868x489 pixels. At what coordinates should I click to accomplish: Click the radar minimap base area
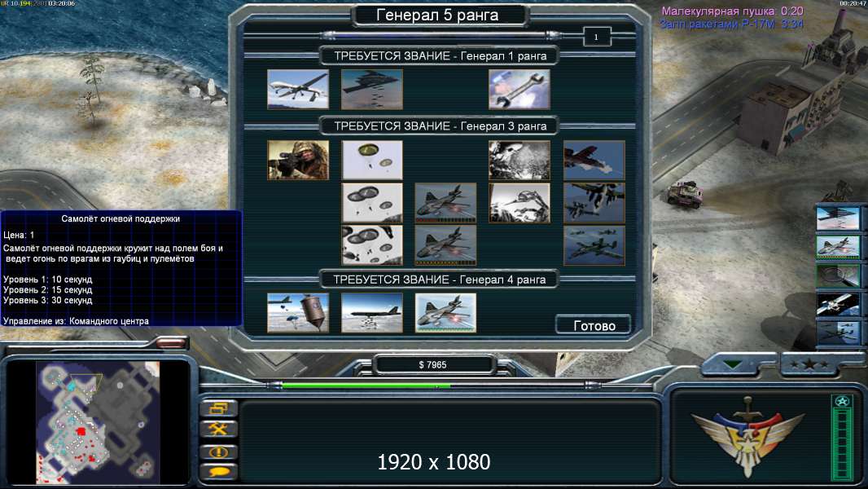coord(99,422)
